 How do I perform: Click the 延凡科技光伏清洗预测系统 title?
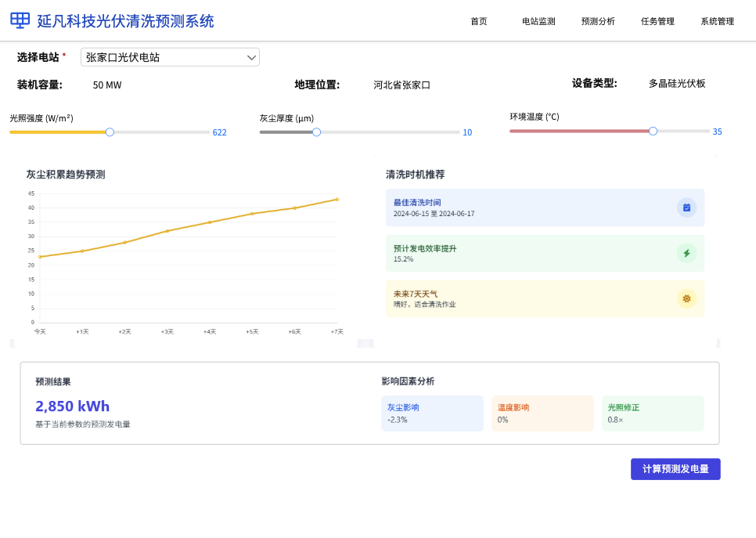[x=125, y=21]
